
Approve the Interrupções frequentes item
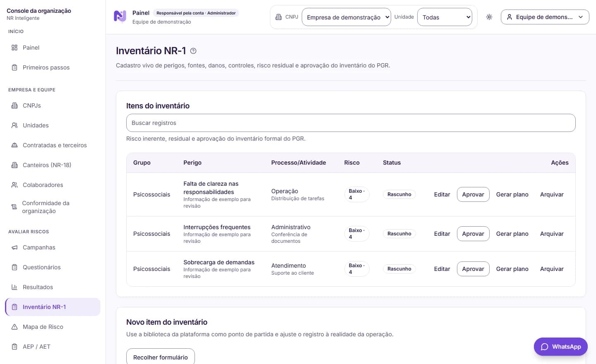(473, 234)
